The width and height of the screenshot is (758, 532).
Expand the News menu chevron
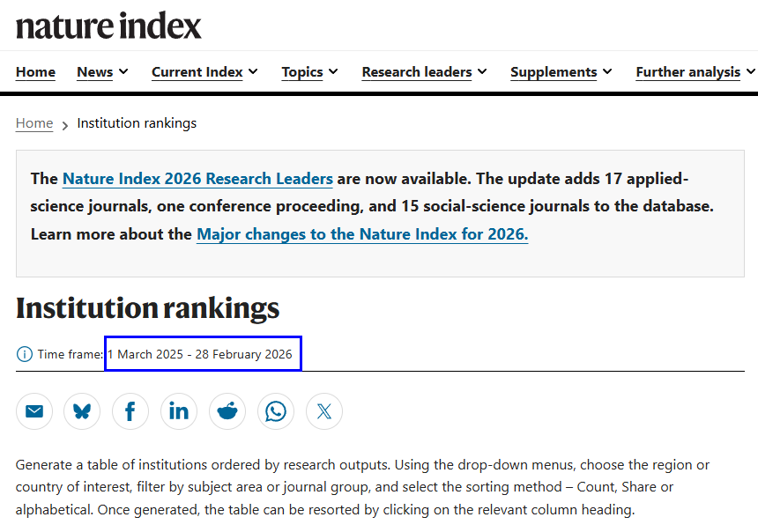(123, 71)
